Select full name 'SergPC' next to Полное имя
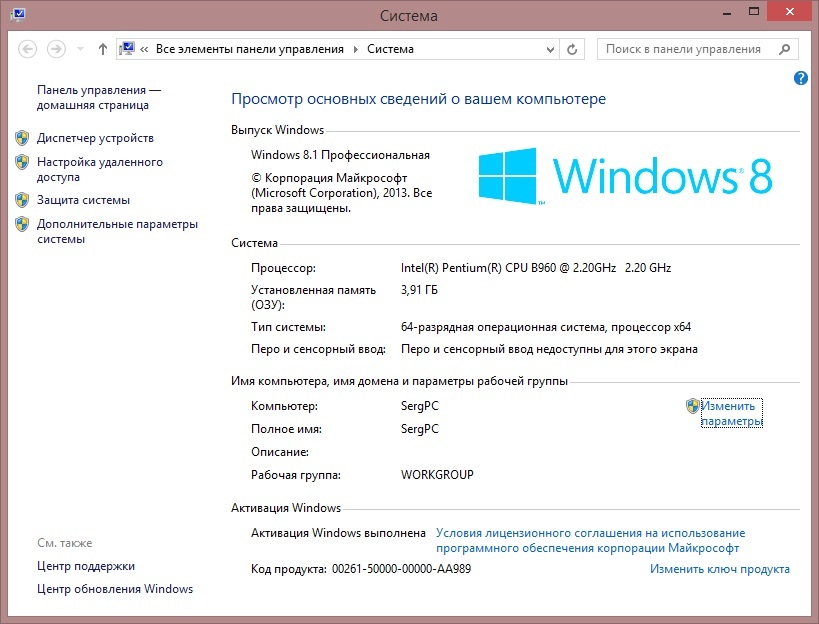The width and height of the screenshot is (819, 624). (x=419, y=429)
